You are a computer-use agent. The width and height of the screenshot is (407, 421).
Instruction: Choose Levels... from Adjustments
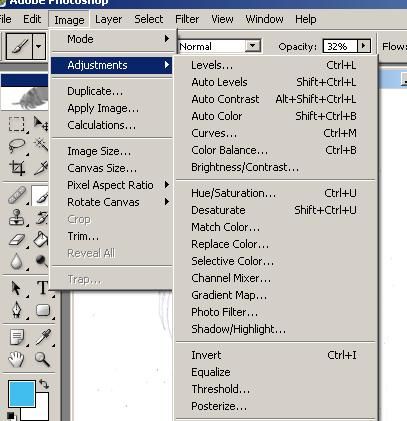(275, 65)
